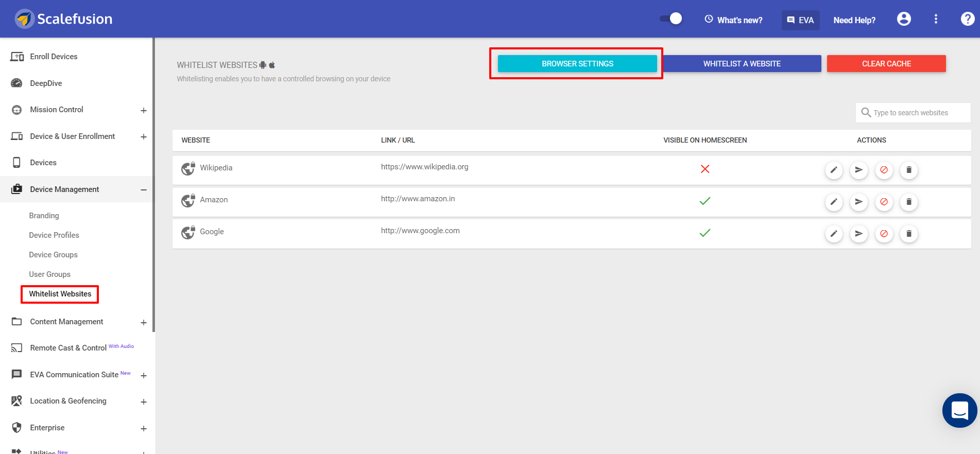Open Mission Control menu item

coord(57,110)
